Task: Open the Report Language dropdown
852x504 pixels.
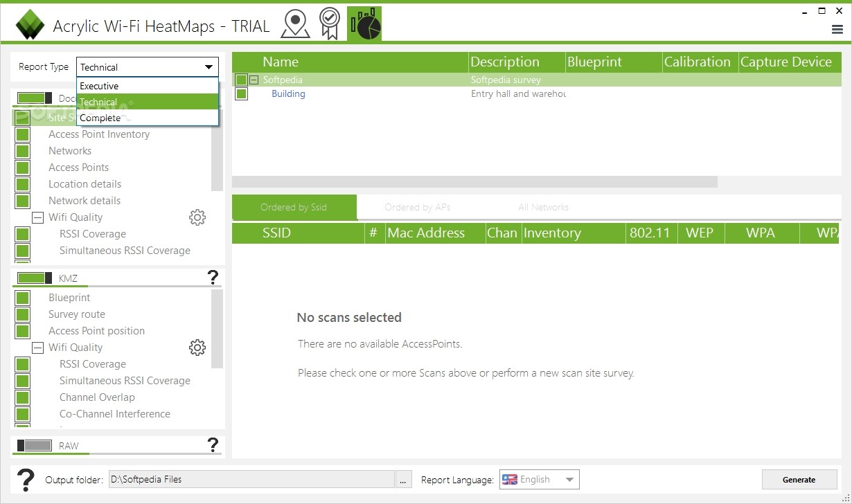Action: tap(540, 479)
